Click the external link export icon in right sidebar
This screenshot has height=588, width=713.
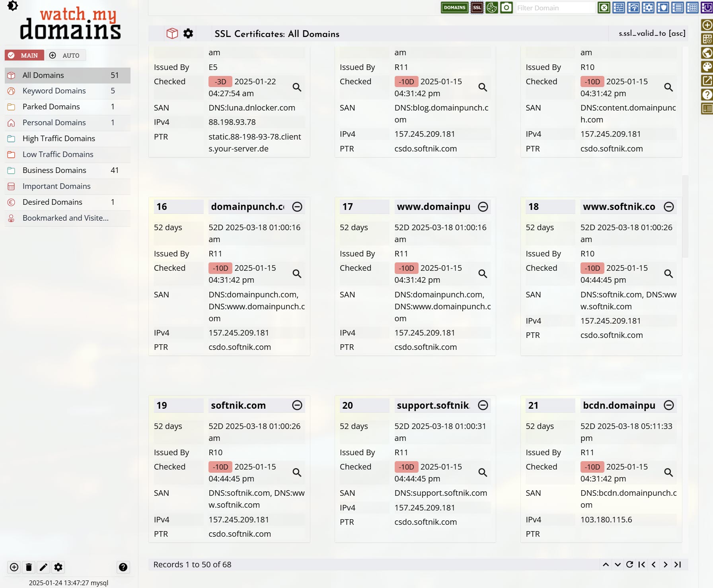pyautogui.click(x=707, y=81)
